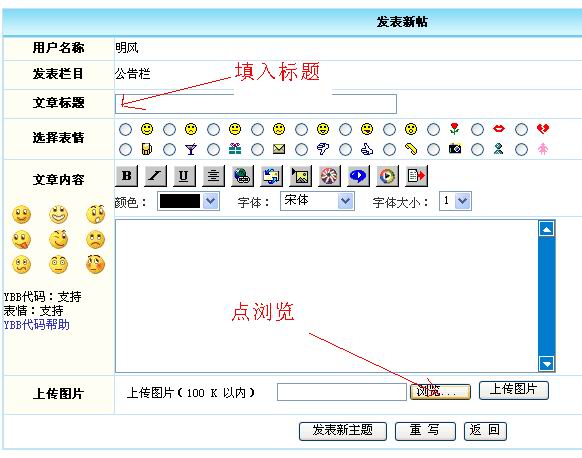Viewport: 582px width, 458px height.
Task: Insert image with picture icon
Action: [x=300, y=176]
